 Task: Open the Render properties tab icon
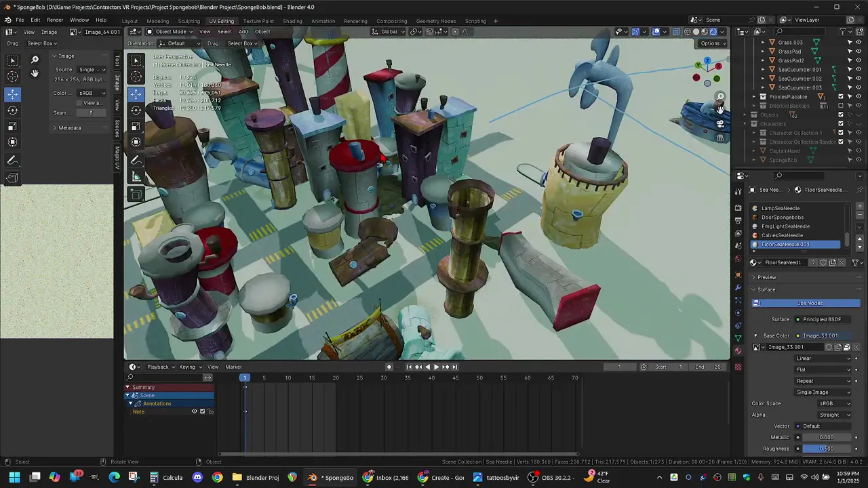(738, 207)
